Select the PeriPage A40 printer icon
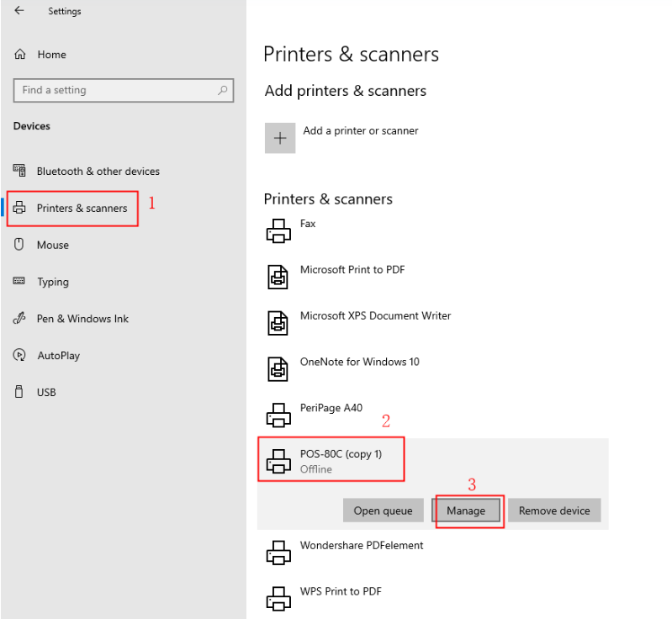 [278, 415]
